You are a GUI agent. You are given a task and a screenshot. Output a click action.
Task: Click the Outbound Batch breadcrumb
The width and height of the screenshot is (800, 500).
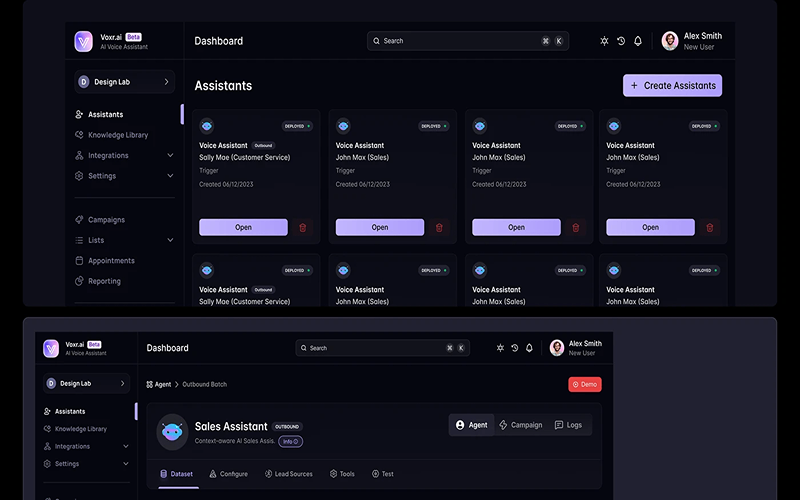tap(205, 385)
